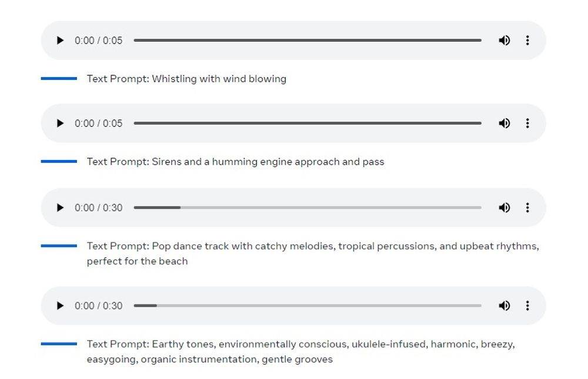Open three-dot menu for earthy tones player
The height and width of the screenshot is (379, 588).
tap(527, 306)
